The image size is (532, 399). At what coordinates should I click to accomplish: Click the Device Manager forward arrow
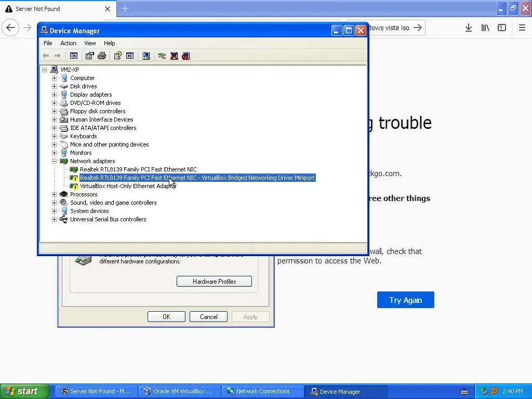(x=58, y=56)
